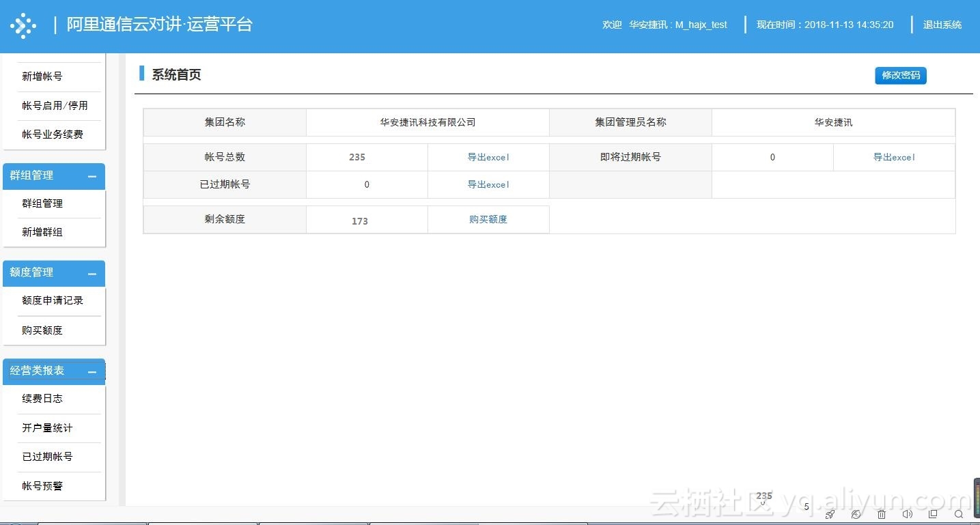Click the 阿里通信云对讲·运营平台 title
The width and height of the screenshot is (980, 525).
160,25
